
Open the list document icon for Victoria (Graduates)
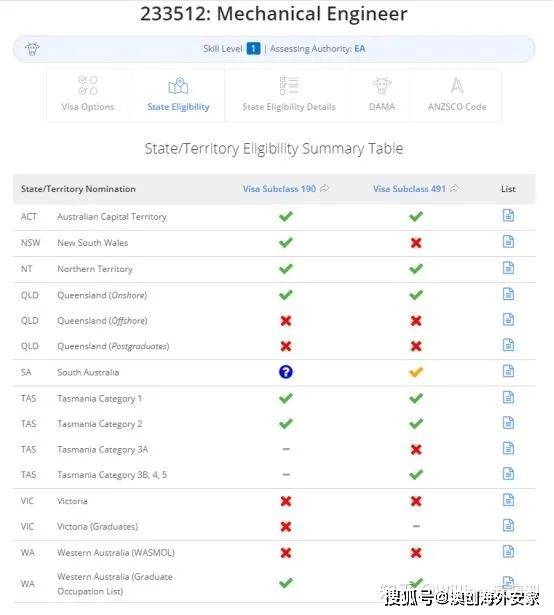pyautogui.click(x=508, y=525)
